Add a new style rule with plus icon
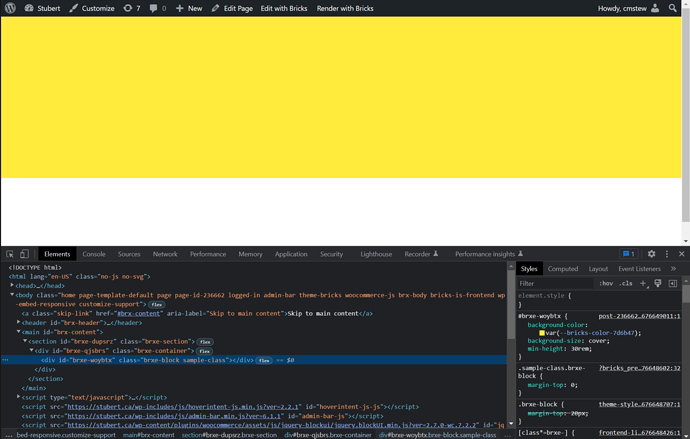690x439 pixels. [643, 283]
